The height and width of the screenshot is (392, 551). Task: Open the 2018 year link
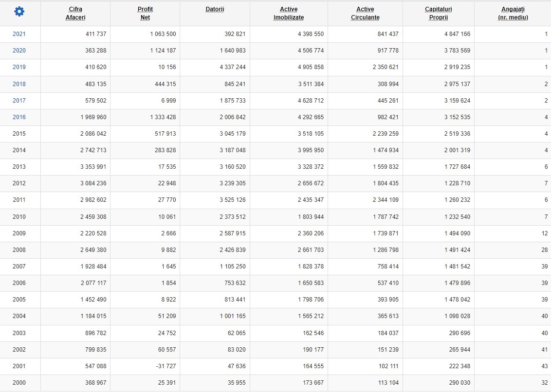(x=19, y=84)
